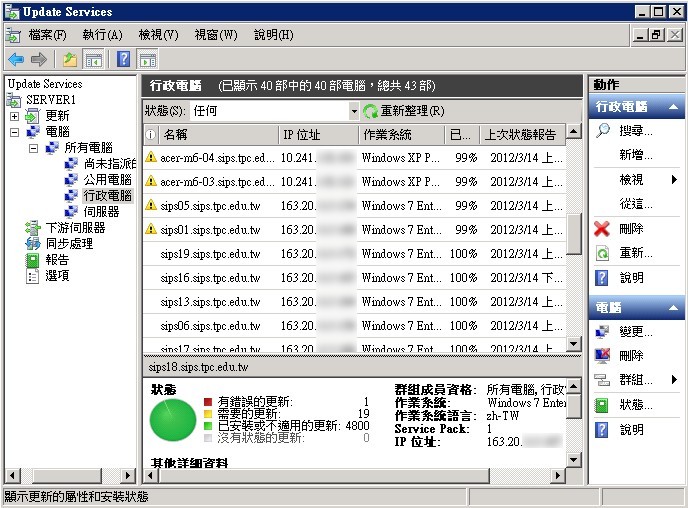Click the Back arrow toolbar icon

[x=16, y=59]
